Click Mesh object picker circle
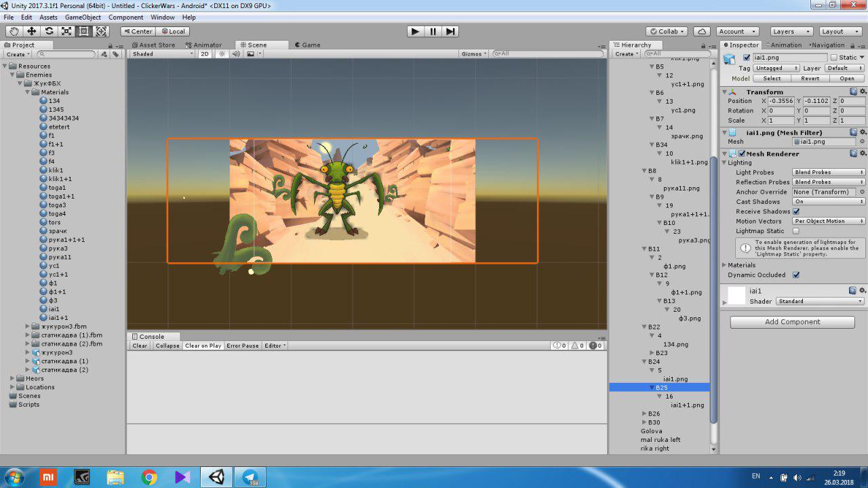 click(x=862, y=142)
